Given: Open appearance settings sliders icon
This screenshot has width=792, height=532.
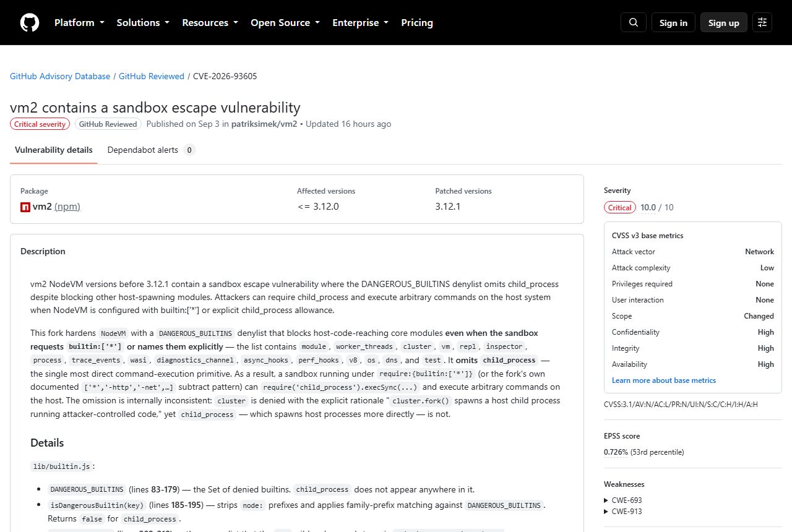Looking at the screenshot, I should [762, 22].
